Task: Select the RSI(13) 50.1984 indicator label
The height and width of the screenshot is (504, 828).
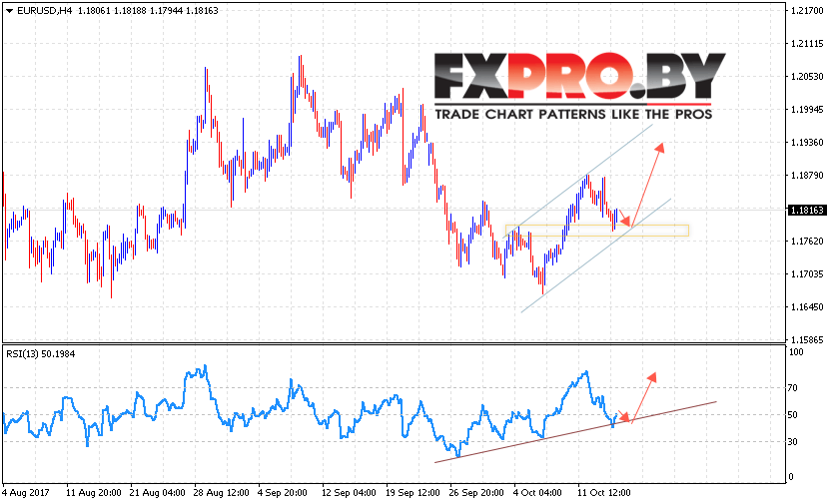Action: pyautogui.click(x=41, y=354)
